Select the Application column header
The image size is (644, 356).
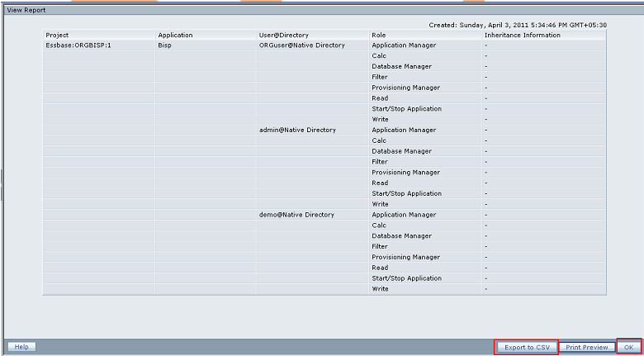tap(206, 35)
